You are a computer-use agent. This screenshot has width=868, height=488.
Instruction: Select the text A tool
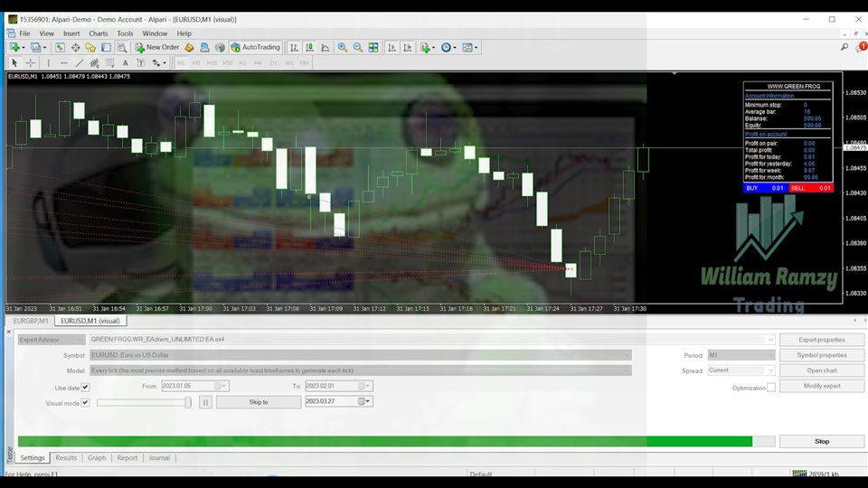[x=126, y=63]
